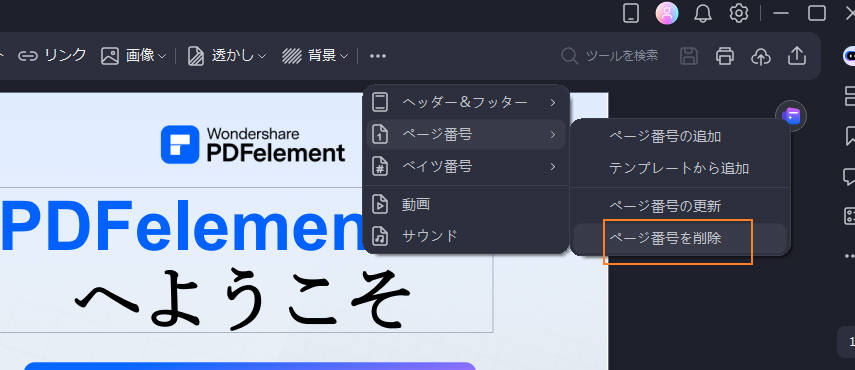
Task: Click the sound file icon
Action: click(380, 236)
